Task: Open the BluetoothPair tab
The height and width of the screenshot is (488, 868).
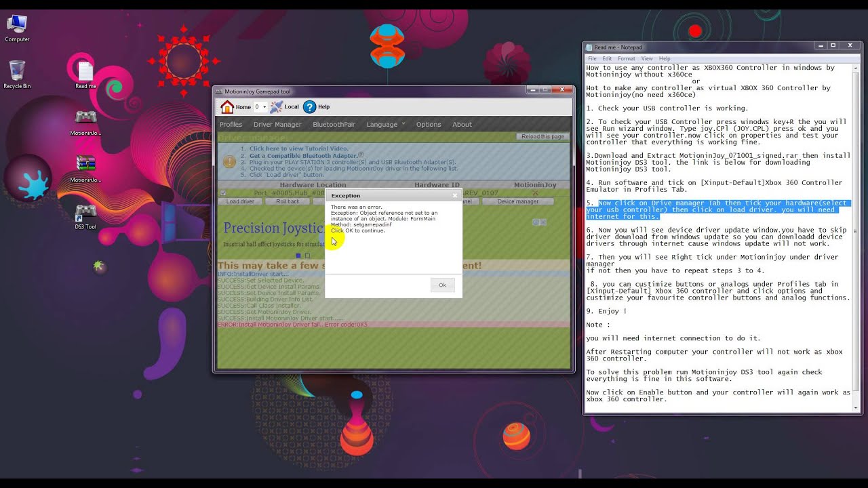Action: 334,125
